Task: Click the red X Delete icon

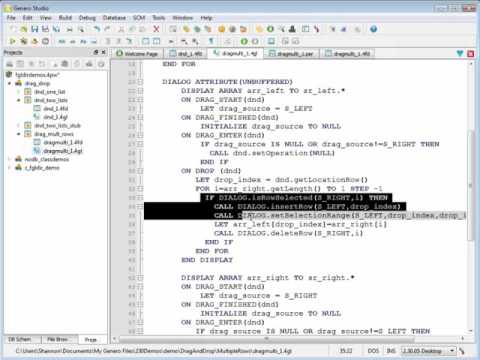Action: coord(156,29)
